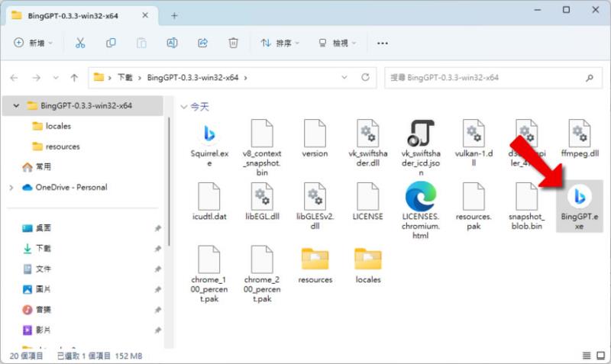This screenshot has height=364, width=611.
Task: Switch to details list view
Action: point(587,356)
